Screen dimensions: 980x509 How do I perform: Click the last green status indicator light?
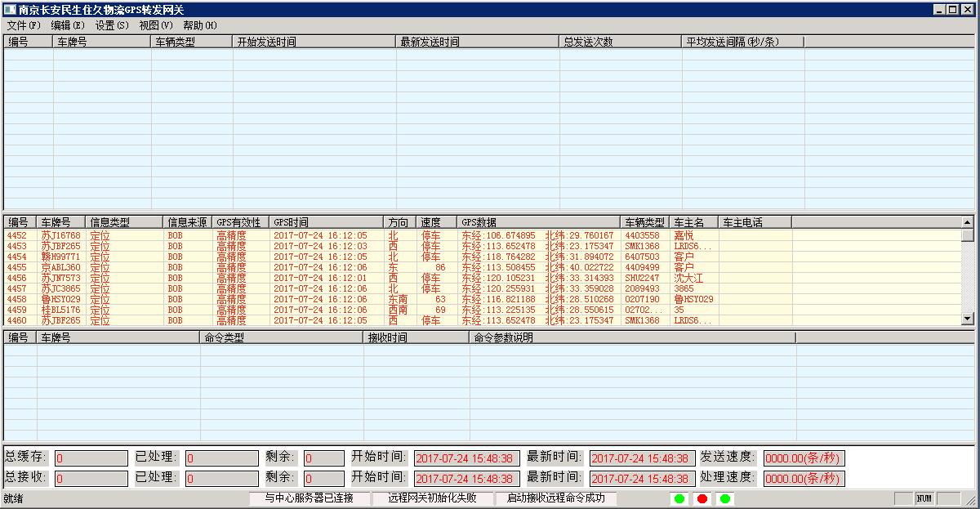[x=724, y=498]
